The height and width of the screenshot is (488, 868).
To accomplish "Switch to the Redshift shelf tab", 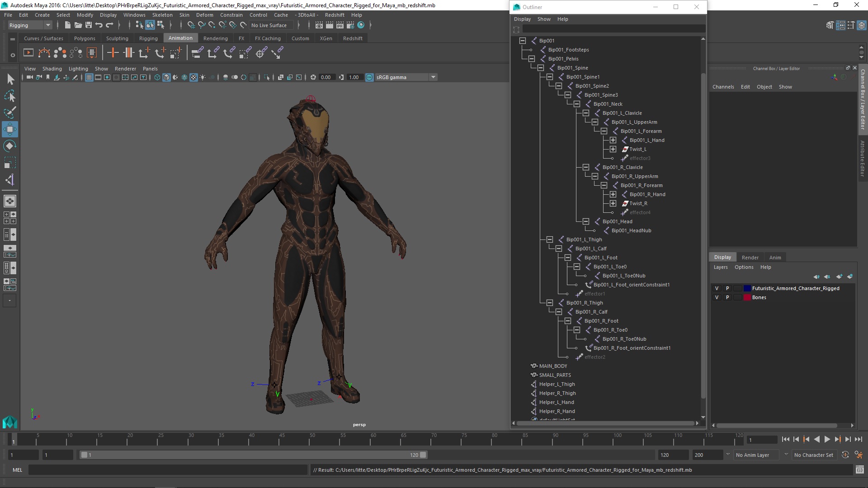I will (353, 38).
